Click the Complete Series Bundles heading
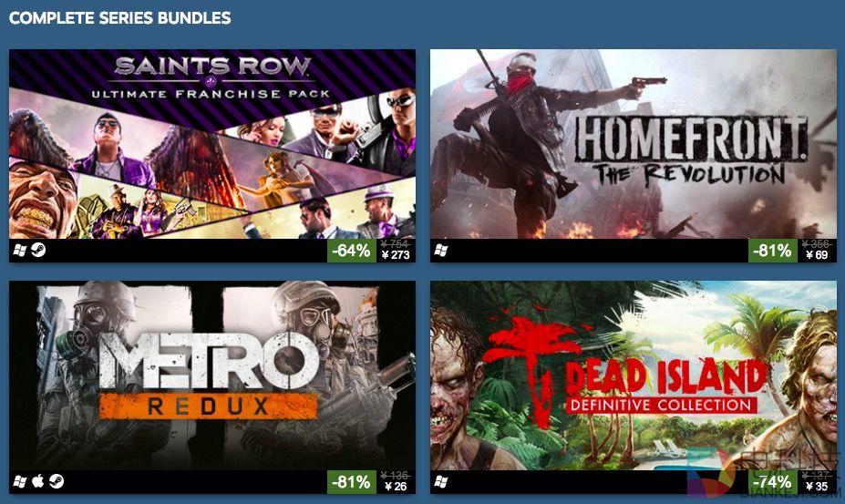The width and height of the screenshot is (845, 504). point(120,18)
